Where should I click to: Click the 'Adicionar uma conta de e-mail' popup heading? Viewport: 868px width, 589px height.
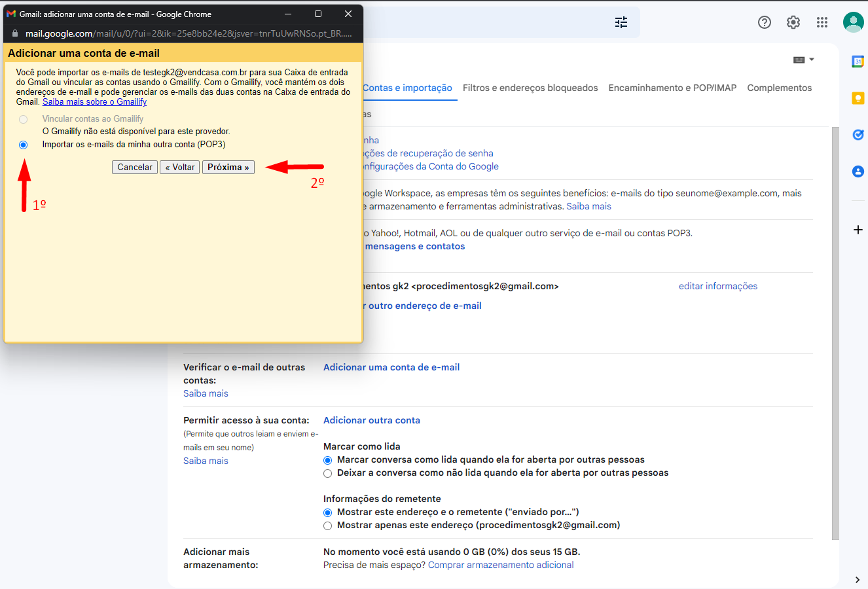click(84, 53)
